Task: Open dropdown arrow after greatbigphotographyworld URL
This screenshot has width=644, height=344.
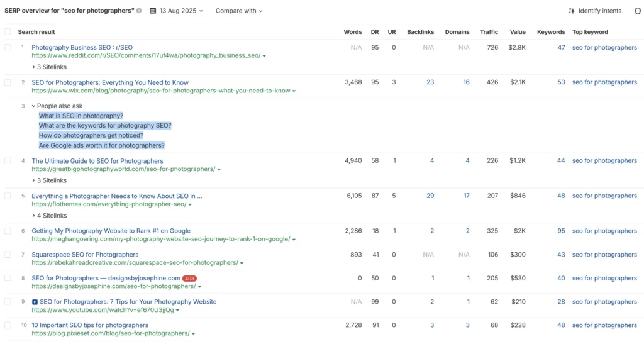Action: pyautogui.click(x=219, y=170)
